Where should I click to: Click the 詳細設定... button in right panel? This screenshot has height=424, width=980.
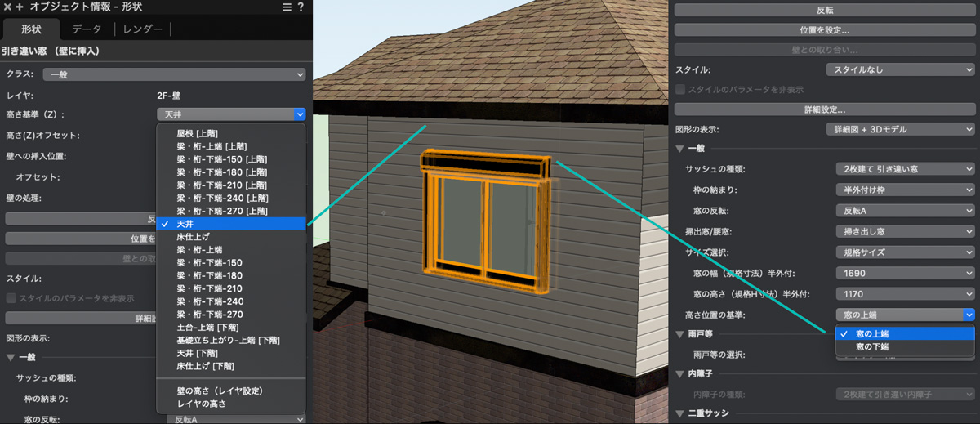[x=825, y=109]
